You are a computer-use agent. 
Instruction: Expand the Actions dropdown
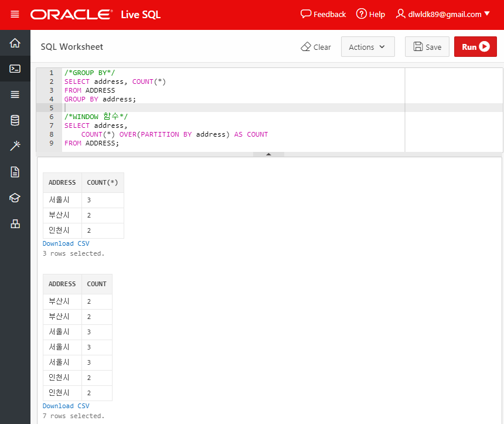[x=367, y=47]
